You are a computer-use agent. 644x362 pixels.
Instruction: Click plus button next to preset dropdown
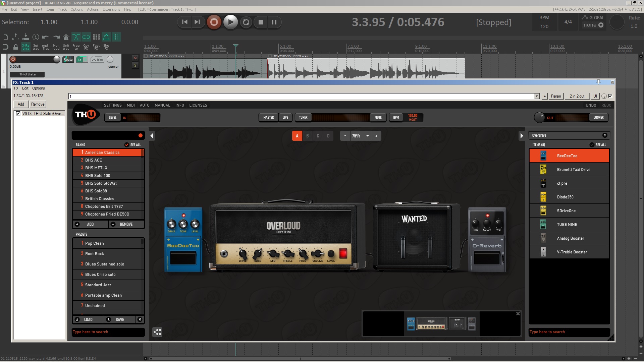(544, 96)
